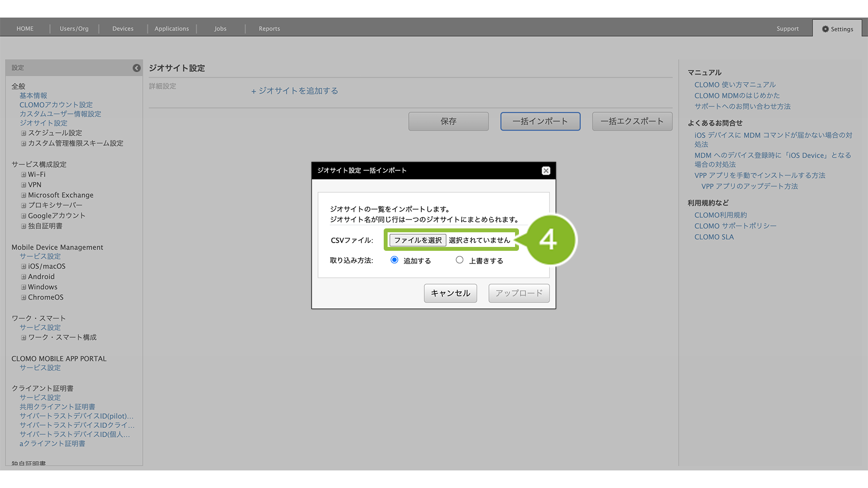The height and width of the screenshot is (488, 868).
Task: Expand the VPN tree node
Action: [x=23, y=185]
